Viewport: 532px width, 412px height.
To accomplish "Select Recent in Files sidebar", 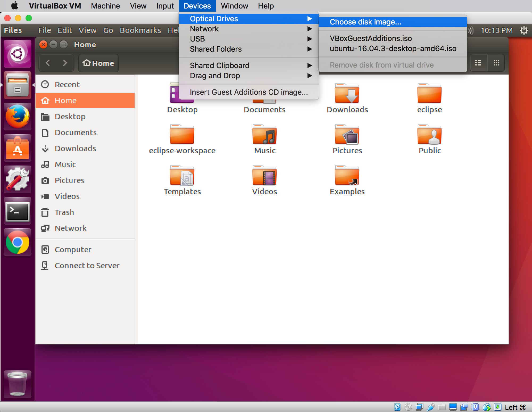I will pyautogui.click(x=85, y=85).
